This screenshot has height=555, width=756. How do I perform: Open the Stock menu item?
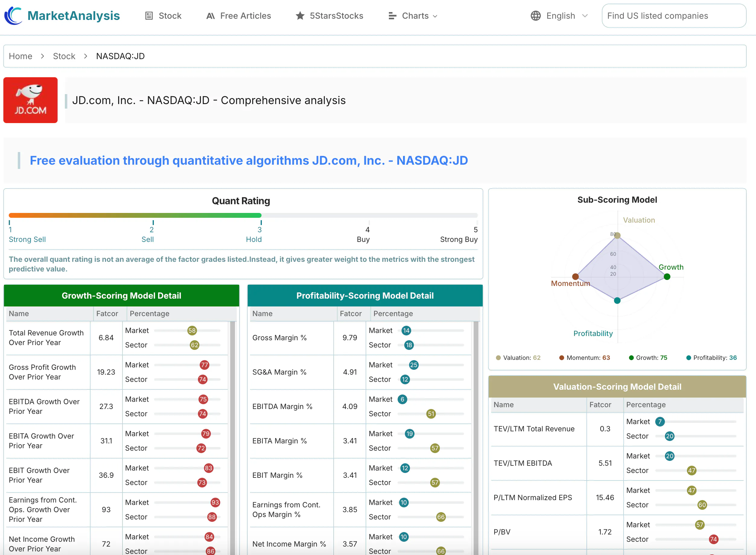tap(163, 16)
